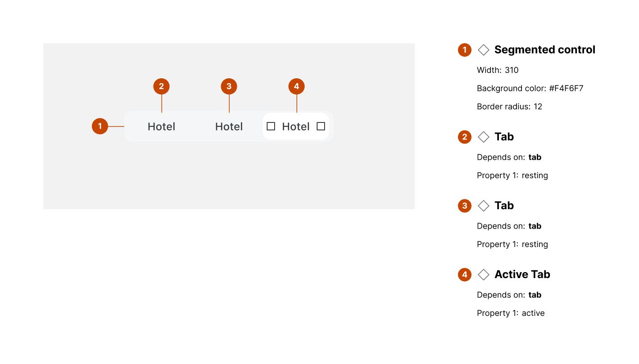Switch to the middle Hotel tab

click(x=229, y=127)
